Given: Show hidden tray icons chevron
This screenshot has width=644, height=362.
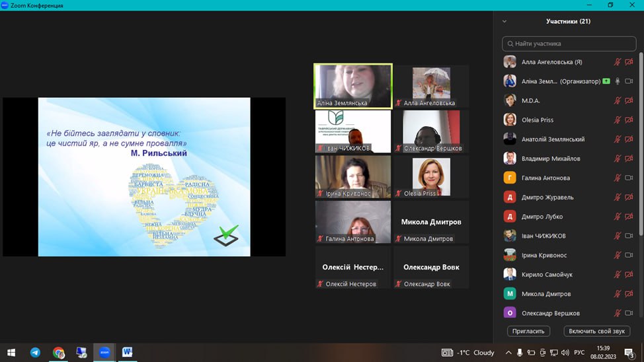Looking at the screenshot, I should click(x=508, y=353).
